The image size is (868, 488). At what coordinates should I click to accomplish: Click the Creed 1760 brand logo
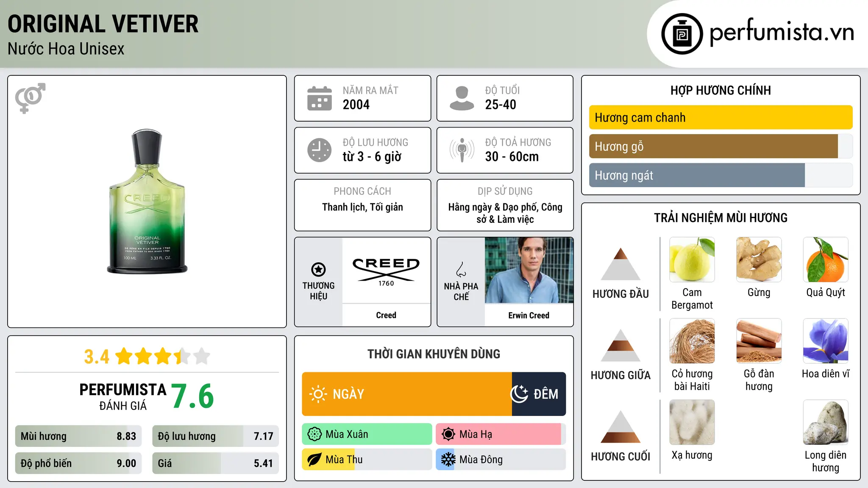pyautogui.click(x=386, y=272)
